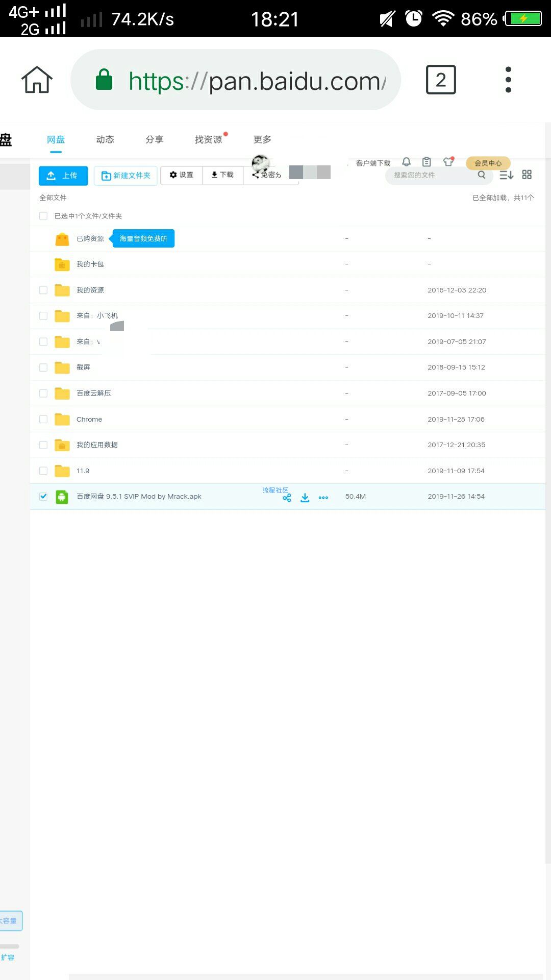This screenshot has width=551, height=980.
Task: Open more actions for the apk file
Action: [x=323, y=498]
